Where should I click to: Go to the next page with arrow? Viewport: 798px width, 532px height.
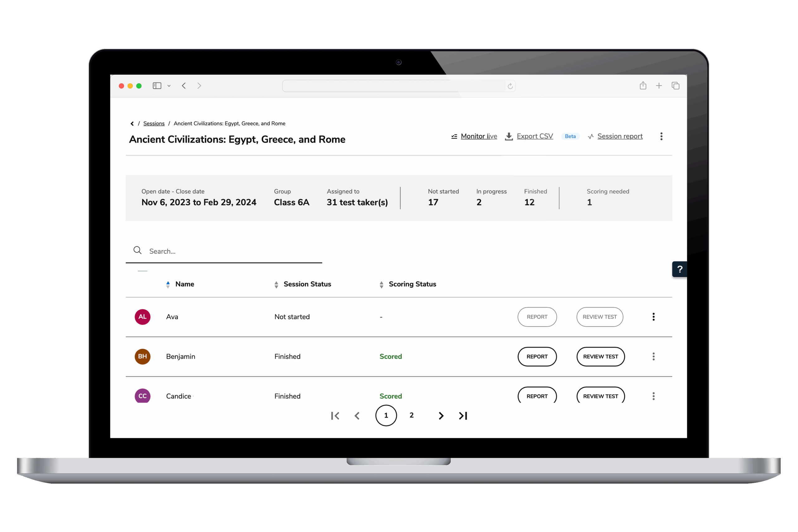(x=441, y=416)
